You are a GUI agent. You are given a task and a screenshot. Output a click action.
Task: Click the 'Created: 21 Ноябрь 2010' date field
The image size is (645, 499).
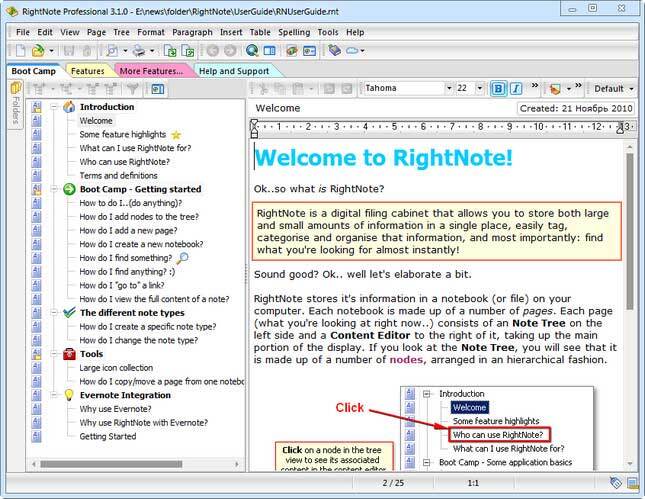click(576, 109)
